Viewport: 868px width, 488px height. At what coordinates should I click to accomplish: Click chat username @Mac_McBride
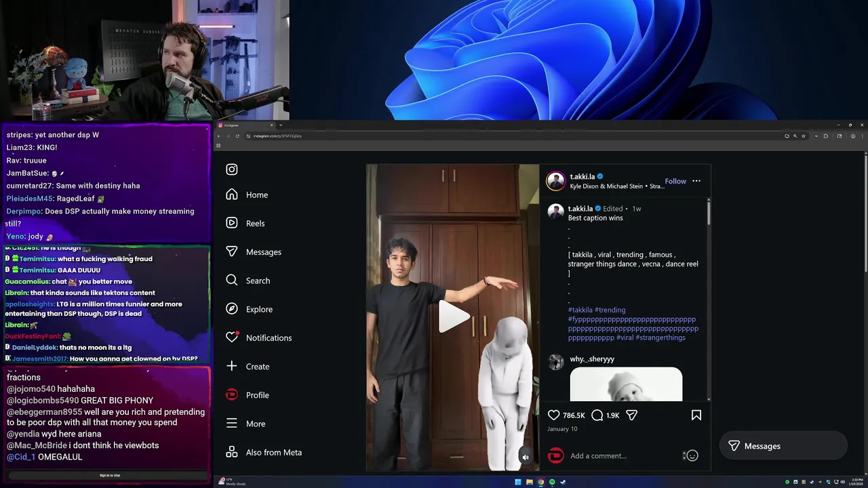click(x=37, y=445)
